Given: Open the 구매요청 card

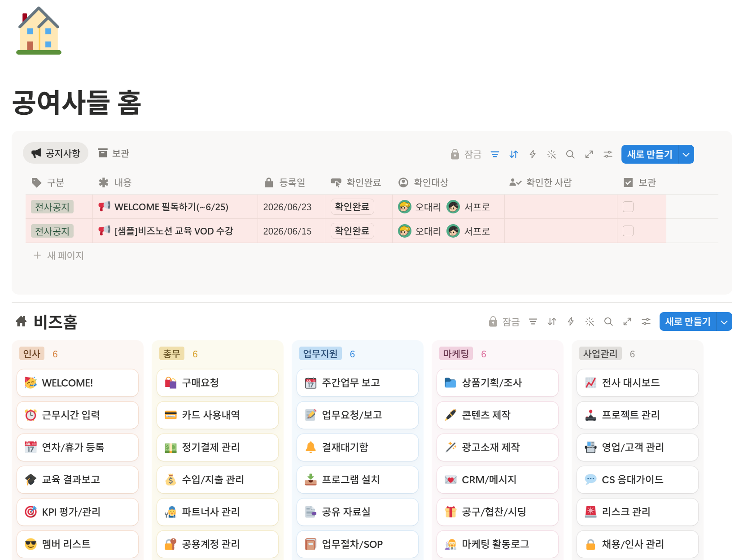Looking at the screenshot, I should coord(218,383).
